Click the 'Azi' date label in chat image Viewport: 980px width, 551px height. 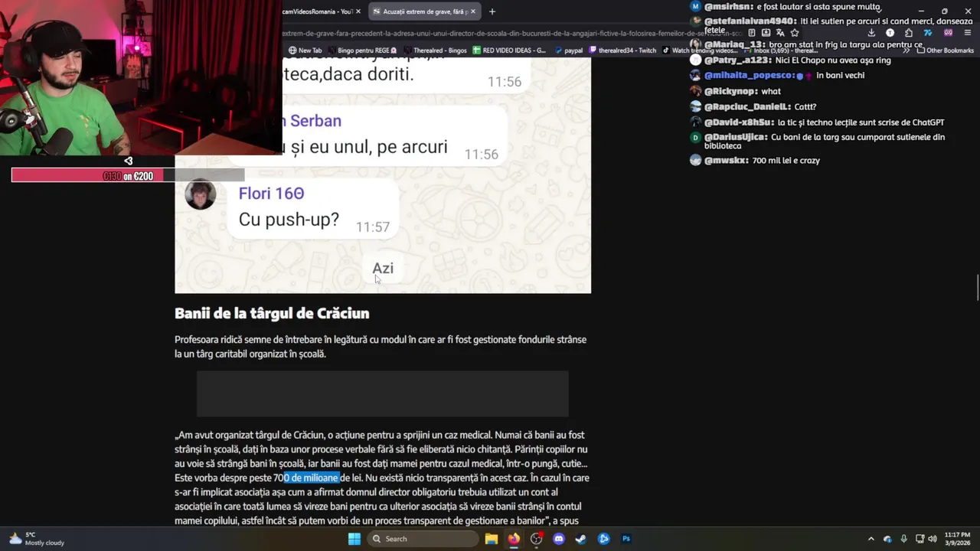click(x=383, y=268)
